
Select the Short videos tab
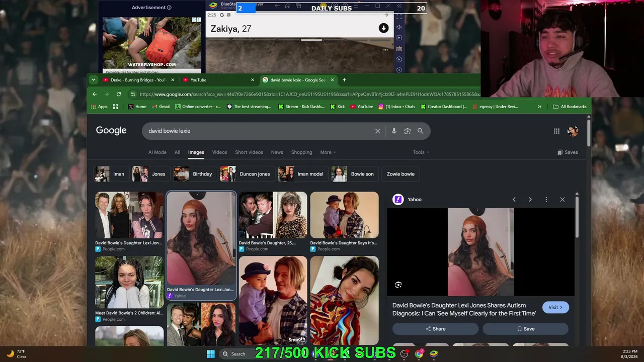[249, 152]
